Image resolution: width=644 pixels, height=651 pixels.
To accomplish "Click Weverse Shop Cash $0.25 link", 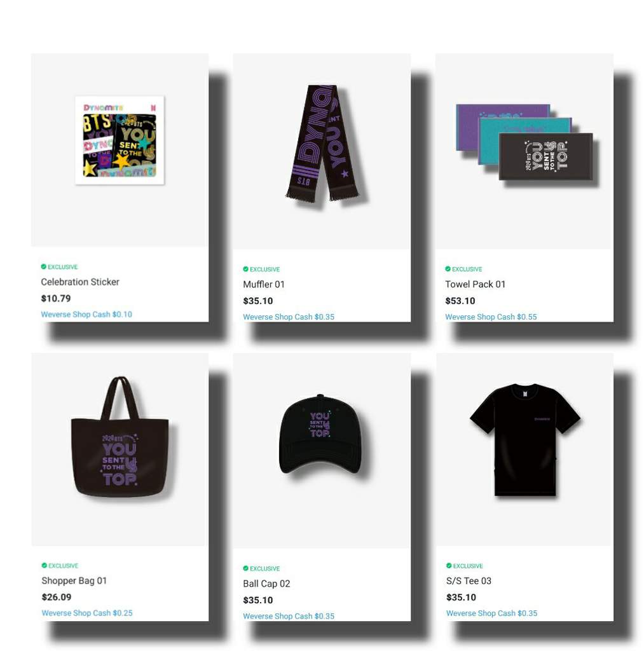I will point(87,613).
